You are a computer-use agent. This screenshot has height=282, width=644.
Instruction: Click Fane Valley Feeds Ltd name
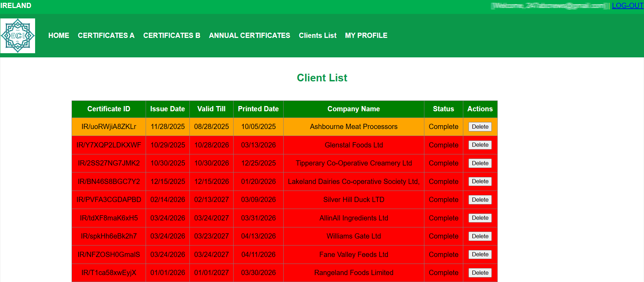(x=353, y=255)
